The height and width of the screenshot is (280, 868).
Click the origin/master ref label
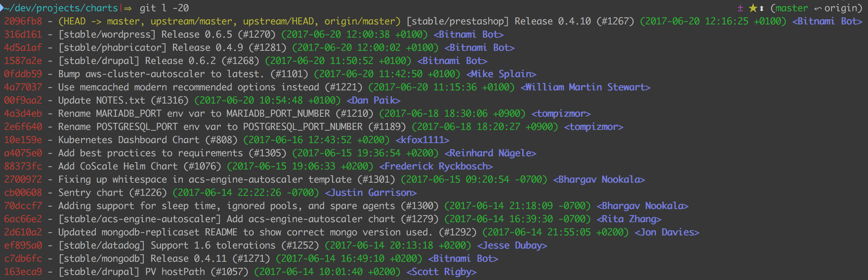[362, 21]
